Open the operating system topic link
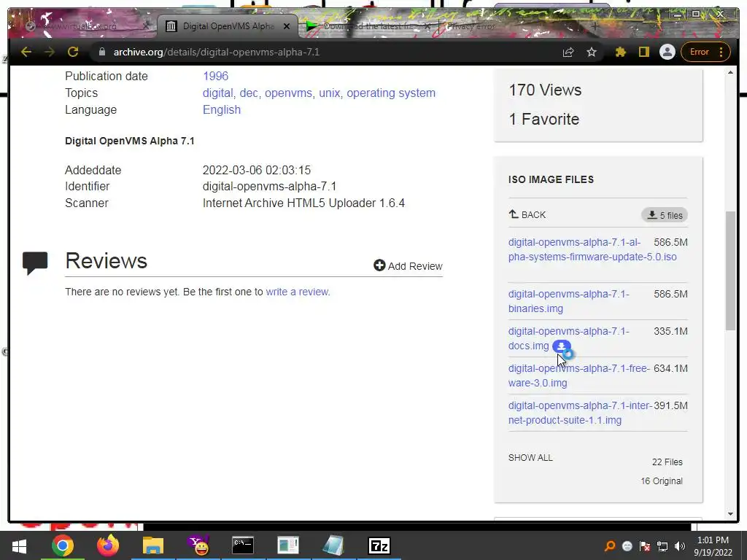This screenshot has width=747, height=560. (391, 93)
